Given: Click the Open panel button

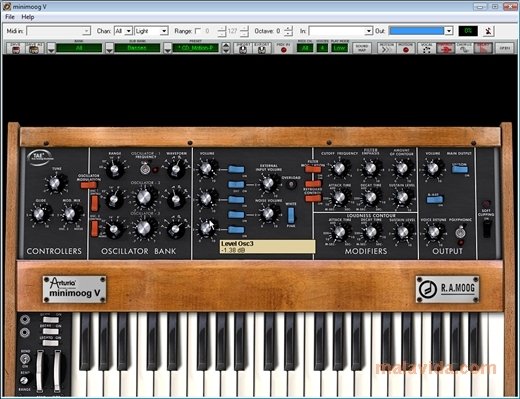Looking at the screenshot, I should [505, 48].
